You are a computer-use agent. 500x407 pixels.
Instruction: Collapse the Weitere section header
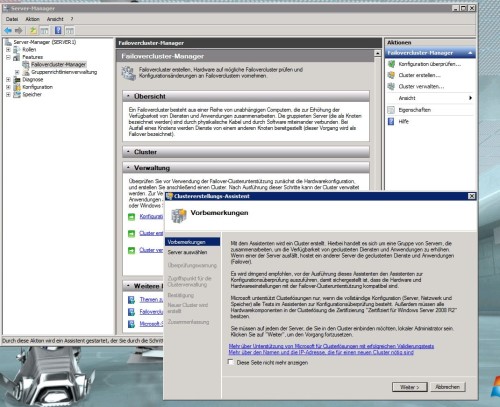tap(128, 286)
